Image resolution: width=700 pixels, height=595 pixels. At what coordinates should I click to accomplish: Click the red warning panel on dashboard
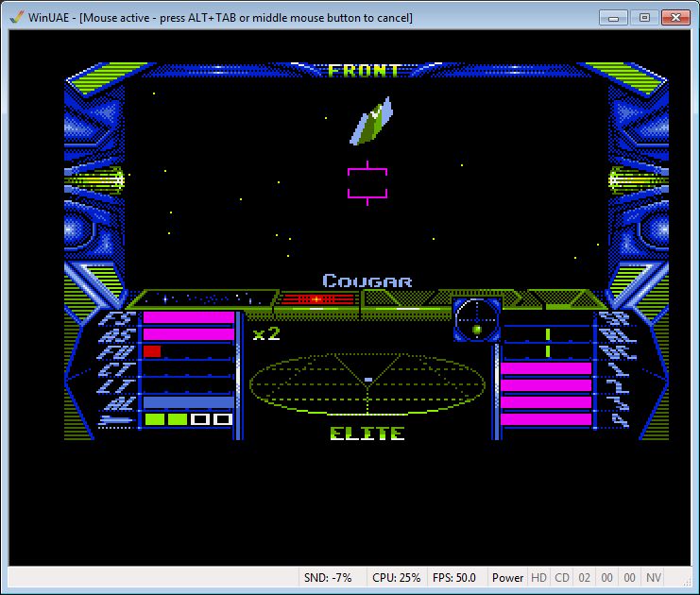point(317,298)
